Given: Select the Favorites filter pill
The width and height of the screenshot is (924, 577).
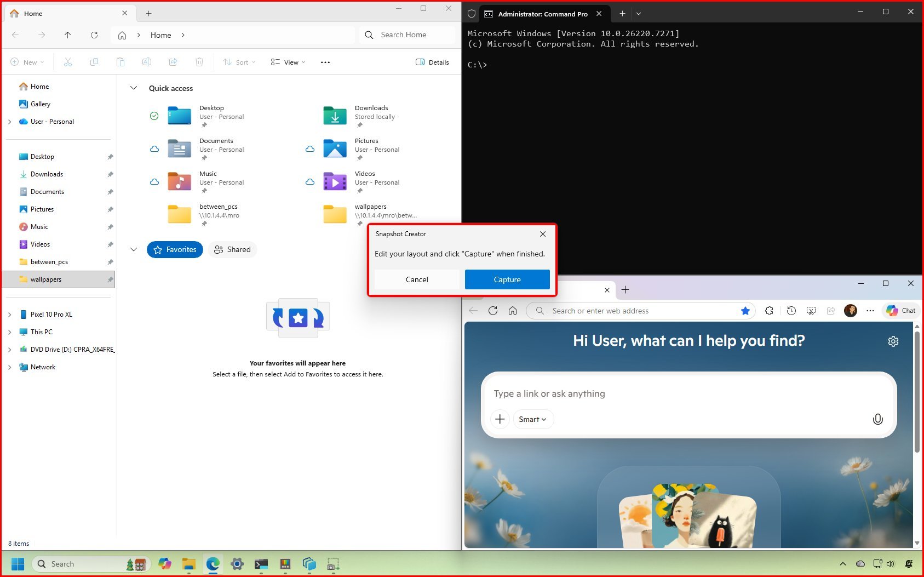Looking at the screenshot, I should [x=175, y=249].
